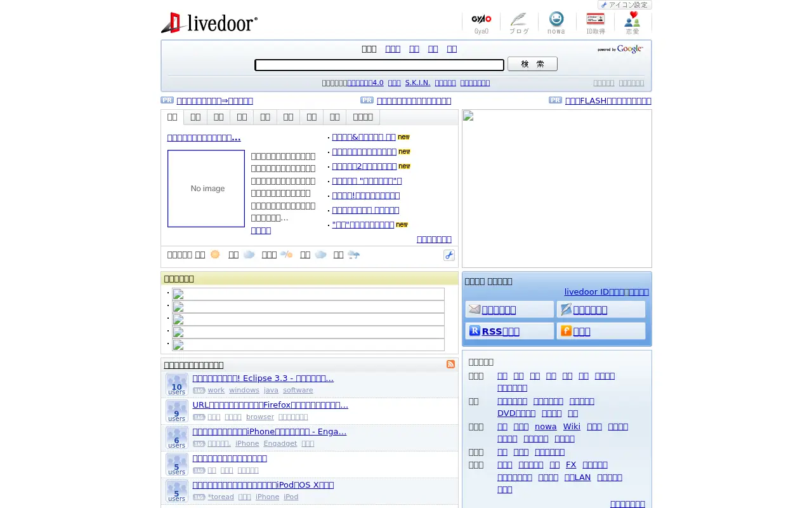Image resolution: width=812 pixels, height=508 pixels.
Task: Open the Eclipse 3.3 article link
Action: (x=263, y=378)
